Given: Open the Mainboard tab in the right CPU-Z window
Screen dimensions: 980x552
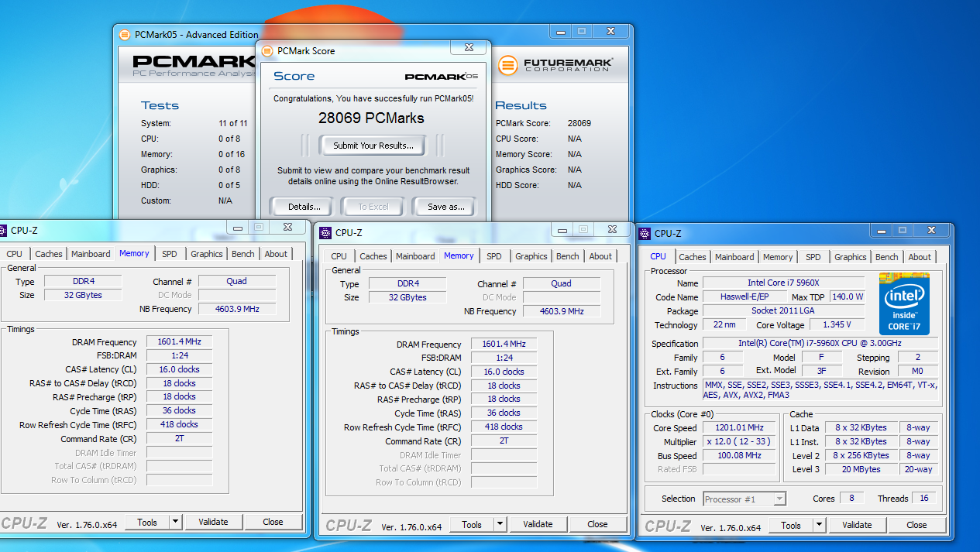Looking at the screenshot, I should tap(734, 257).
